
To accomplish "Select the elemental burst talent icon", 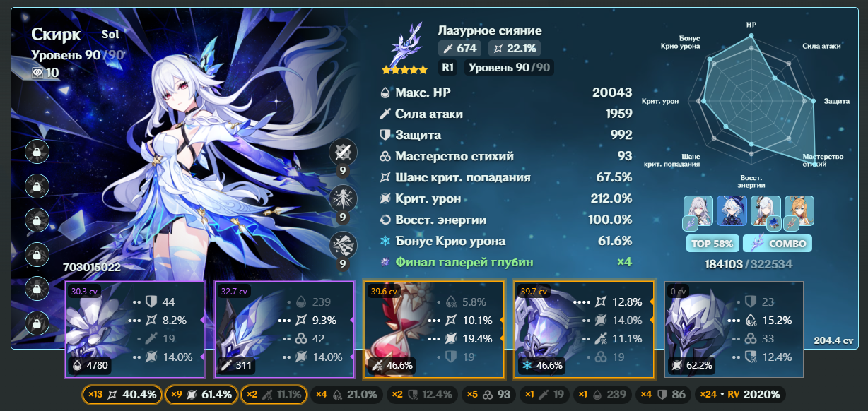I will [344, 245].
